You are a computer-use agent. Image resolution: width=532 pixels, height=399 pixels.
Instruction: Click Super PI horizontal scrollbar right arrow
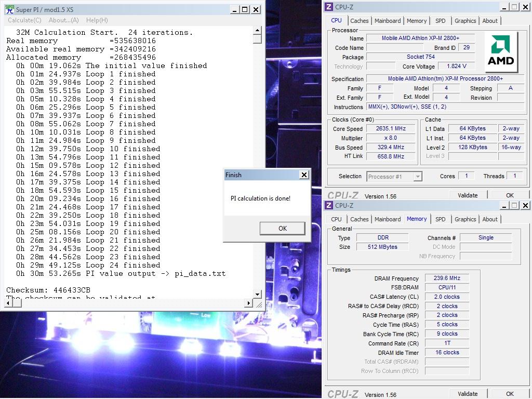pyautogui.click(x=248, y=303)
